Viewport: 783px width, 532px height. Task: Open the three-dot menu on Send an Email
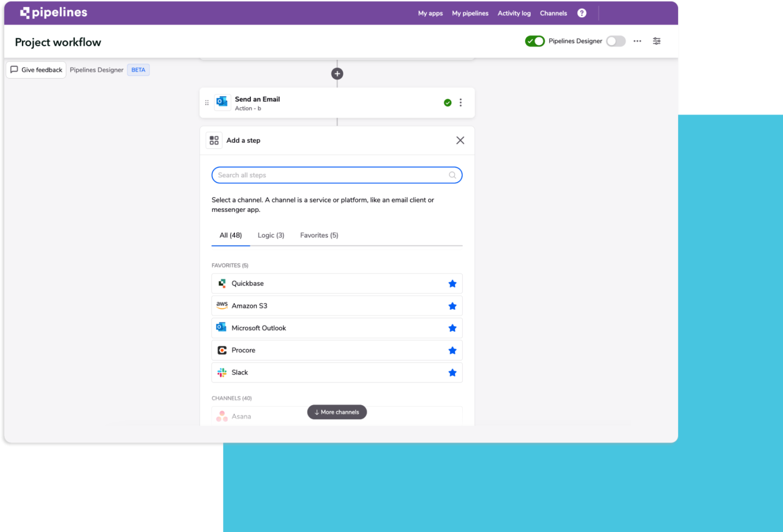point(461,102)
